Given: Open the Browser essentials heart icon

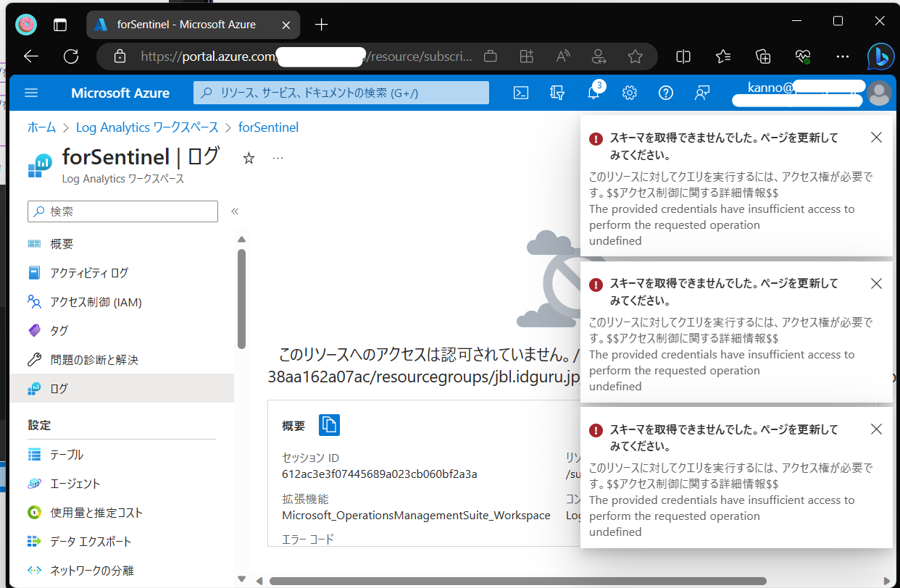Looking at the screenshot, I should (x=802, y=56).
